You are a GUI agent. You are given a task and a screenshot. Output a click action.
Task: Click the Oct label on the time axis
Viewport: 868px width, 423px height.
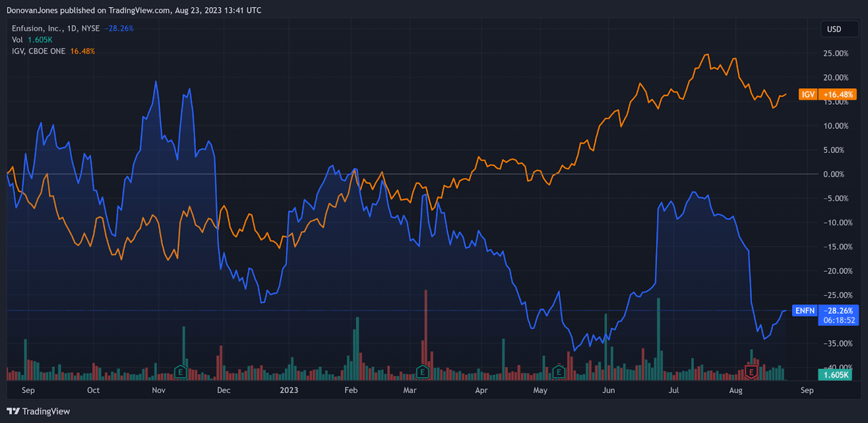pyautogui.click(x=93, y=390)
